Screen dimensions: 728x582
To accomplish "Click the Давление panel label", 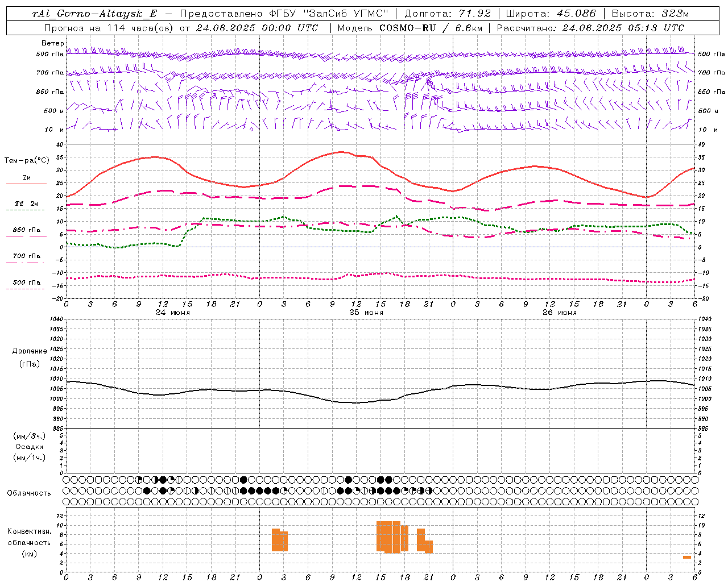I will pyautogui.click(x=30, y=351).
